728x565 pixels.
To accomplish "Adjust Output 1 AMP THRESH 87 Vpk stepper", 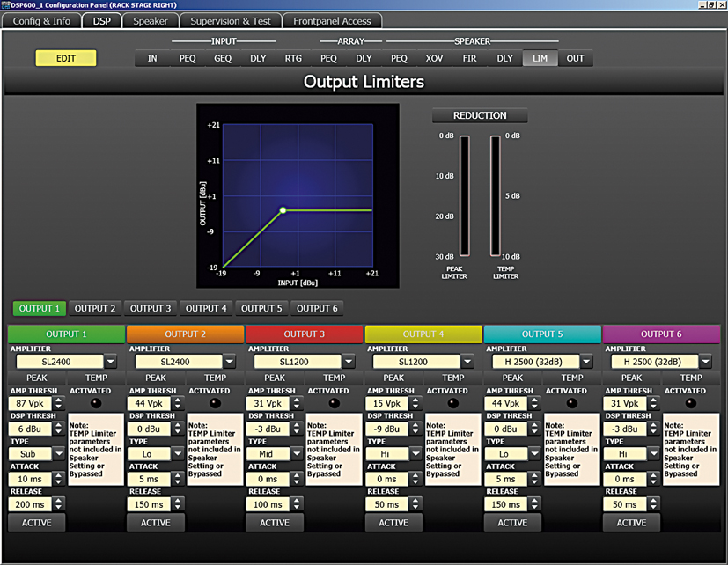I will pyautogui.click(x=58, y=403).
